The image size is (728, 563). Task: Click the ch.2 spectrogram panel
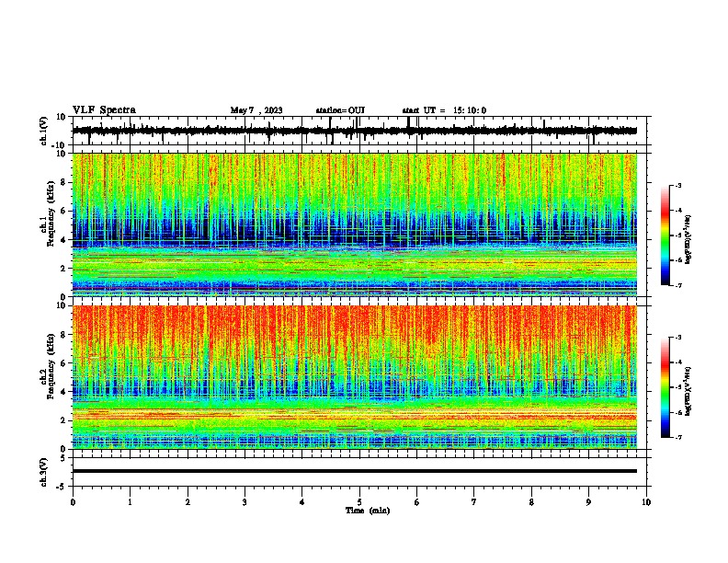(x=354, y=377)
